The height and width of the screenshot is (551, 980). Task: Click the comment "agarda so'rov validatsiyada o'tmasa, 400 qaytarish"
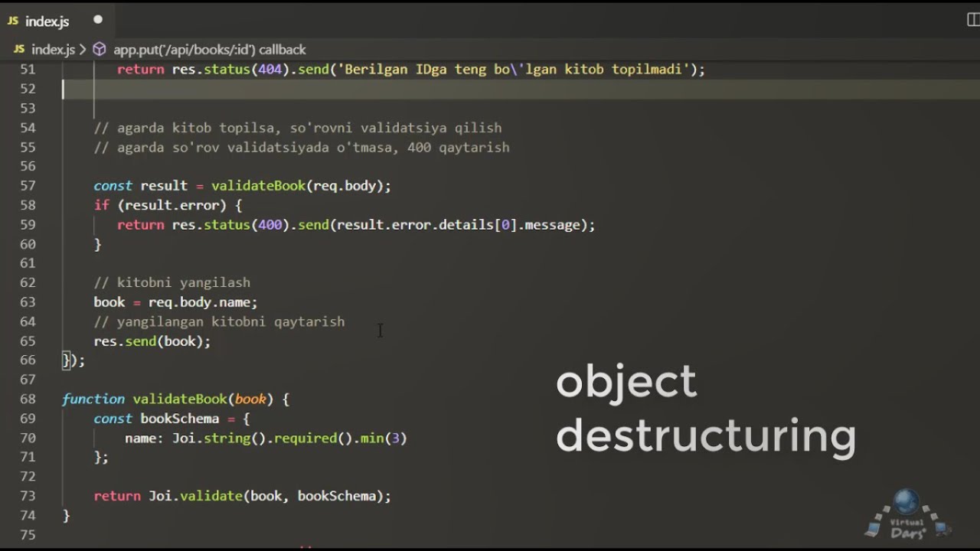pyautogui.click(x=302, y=147)
